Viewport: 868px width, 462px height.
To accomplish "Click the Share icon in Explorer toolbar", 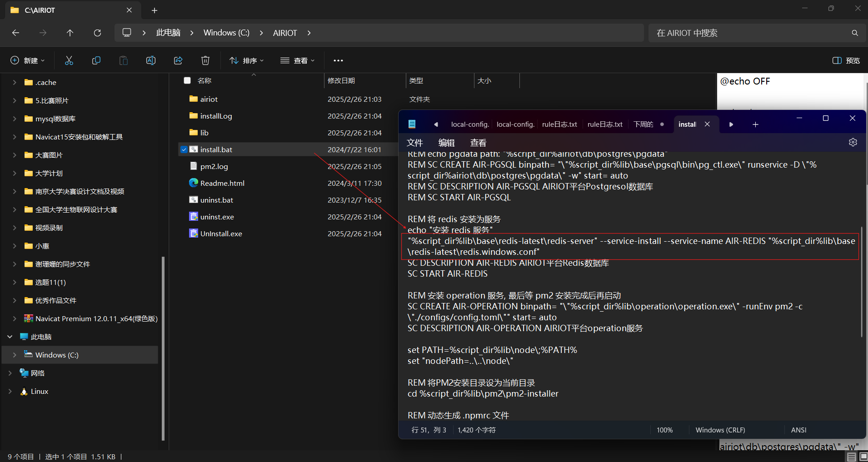I will pos(178,60).
